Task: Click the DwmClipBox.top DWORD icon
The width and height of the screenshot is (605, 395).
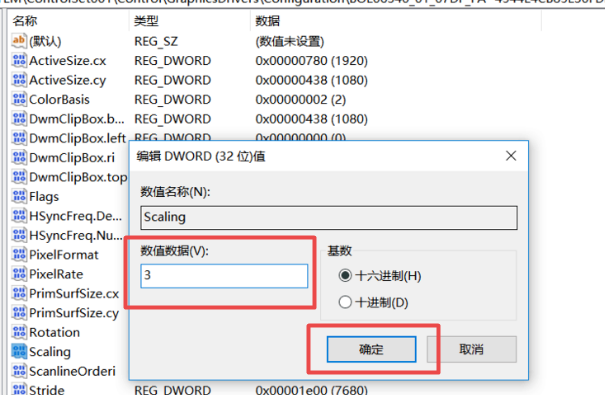Action: click(19, 177)
